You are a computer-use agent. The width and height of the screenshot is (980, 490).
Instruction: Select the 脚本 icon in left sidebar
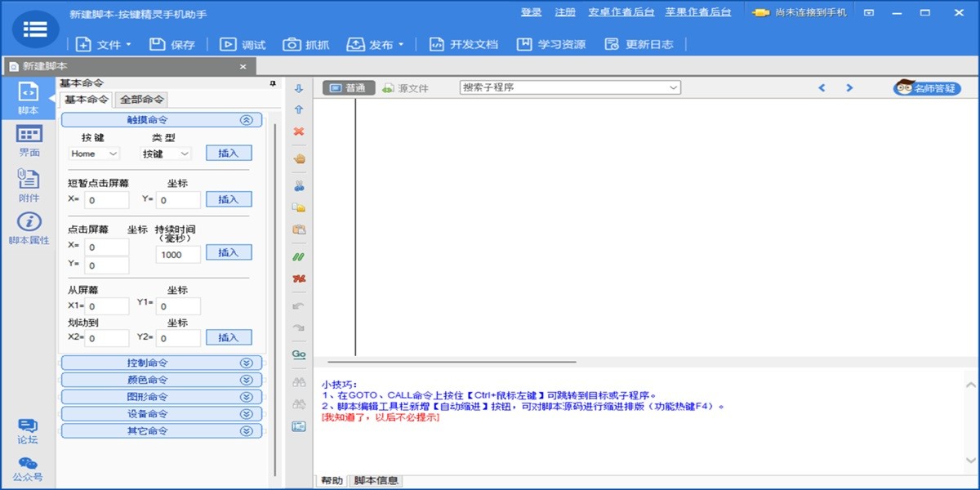(x=28, y=97)
